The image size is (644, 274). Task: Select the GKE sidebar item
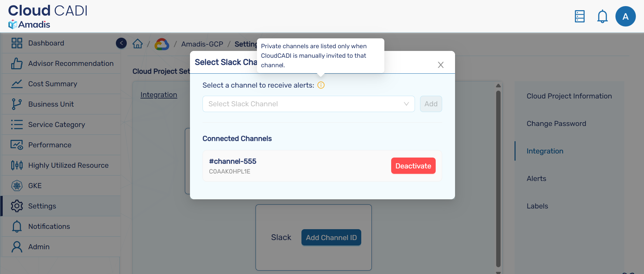[x=35, y=186]
